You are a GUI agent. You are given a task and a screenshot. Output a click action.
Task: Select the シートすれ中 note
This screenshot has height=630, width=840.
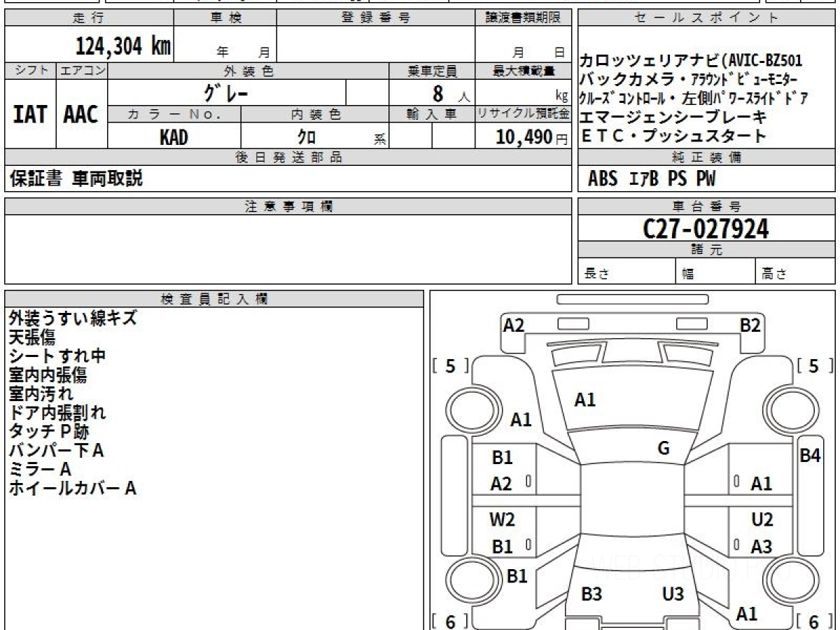pos(57,356)
